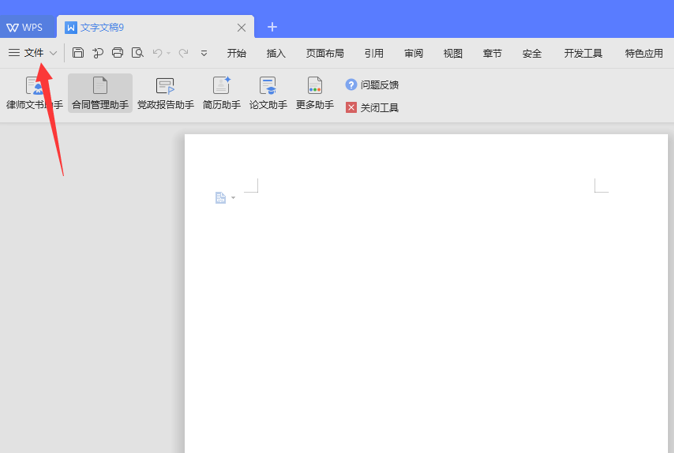Click the Print icon
The image size is (674, 453).
[x=117, y=52]
